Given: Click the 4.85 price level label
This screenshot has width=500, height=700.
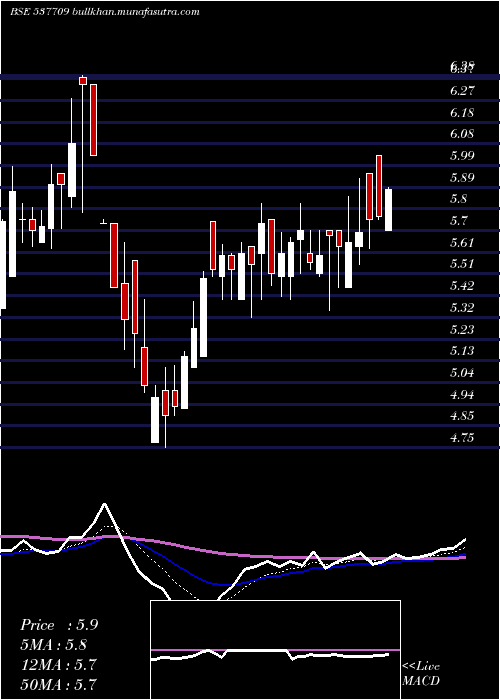Looking at the screenshot, I should coord(462,416).
